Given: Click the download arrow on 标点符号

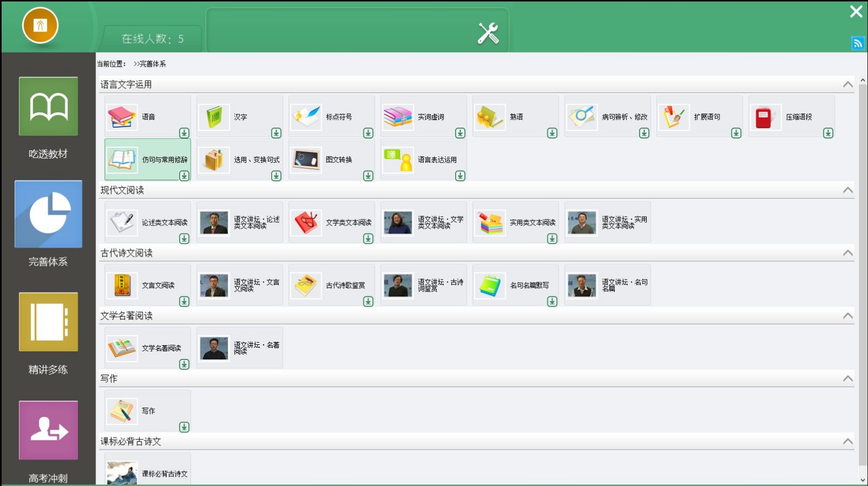Looking at the screenshot, I should click(x=368, y=133).
